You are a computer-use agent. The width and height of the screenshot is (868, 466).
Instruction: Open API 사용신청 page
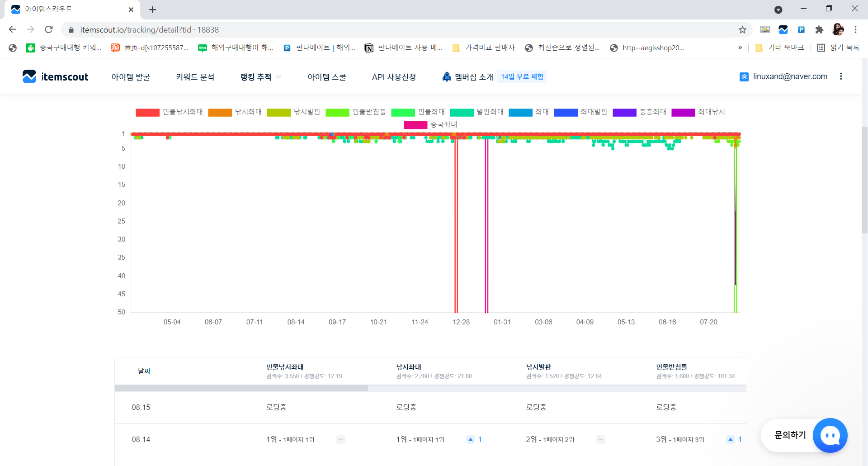point(394,77)
